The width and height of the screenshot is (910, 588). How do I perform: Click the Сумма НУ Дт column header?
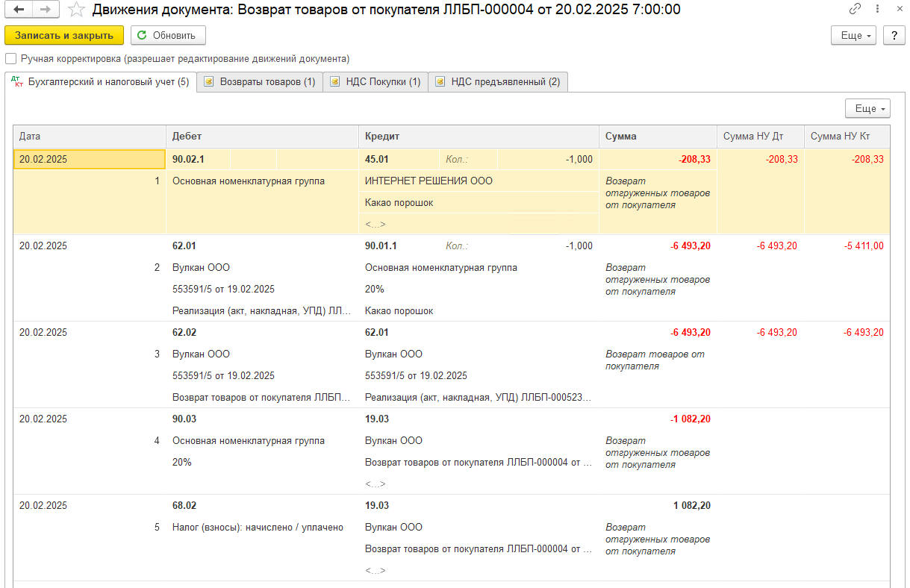761,137
